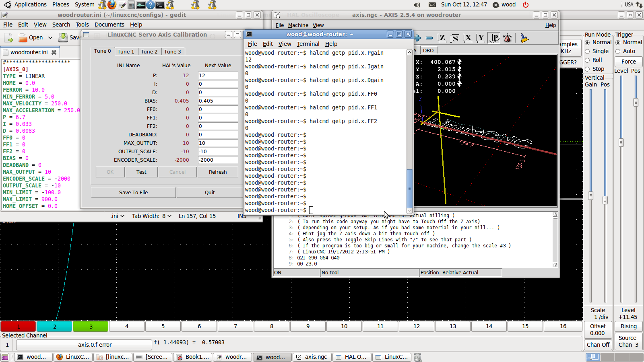Screen dimensions: 644x362
Task: Select the Z top view icon
Action: [x=442, y=38]
